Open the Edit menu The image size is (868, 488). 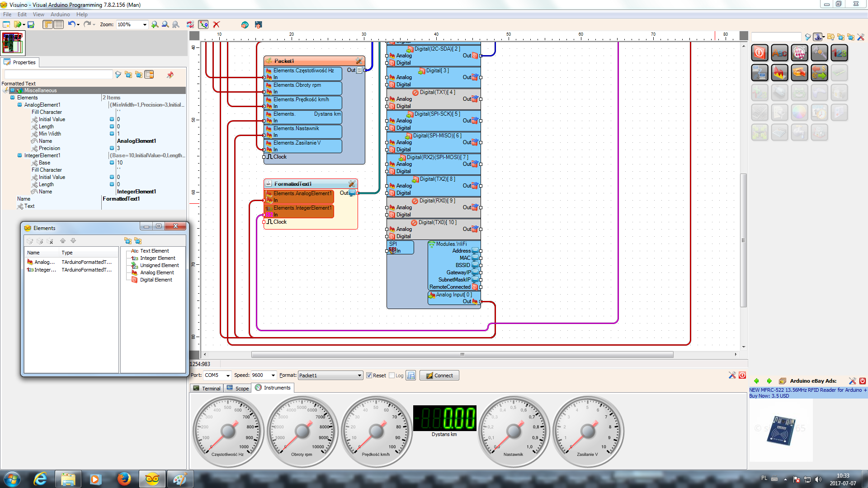pos(22,14)
